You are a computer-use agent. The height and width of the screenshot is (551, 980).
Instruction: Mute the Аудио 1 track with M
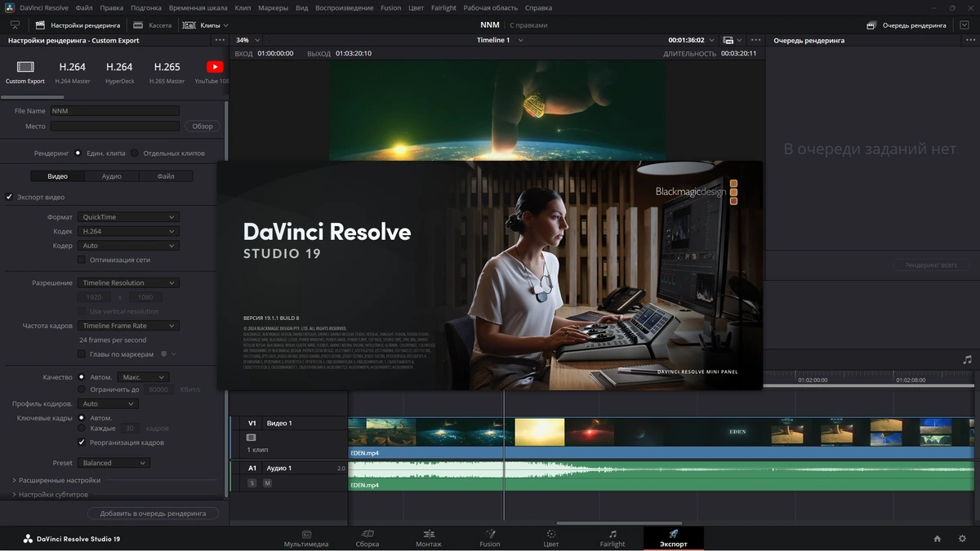click(267, 483)
